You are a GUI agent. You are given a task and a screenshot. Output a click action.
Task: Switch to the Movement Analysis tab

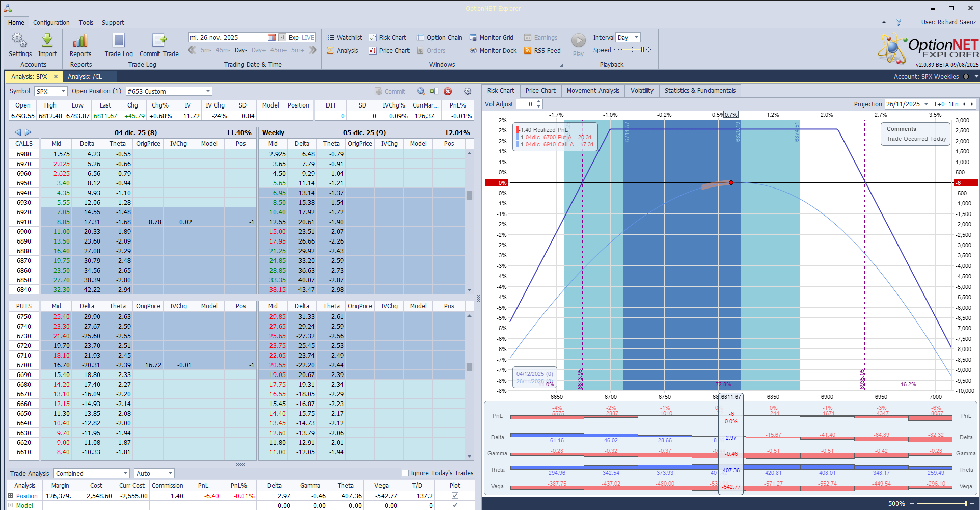click(x=593, y=91)
